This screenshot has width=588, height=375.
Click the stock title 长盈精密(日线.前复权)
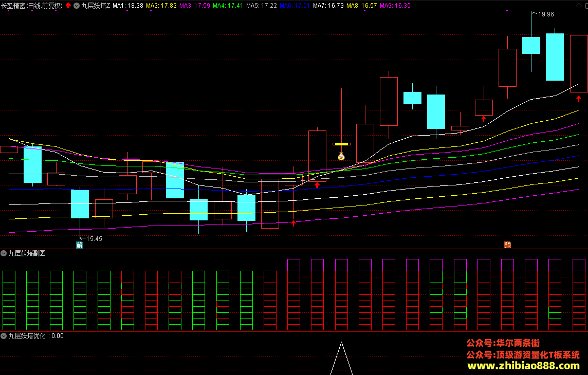[x=32, y=6]
